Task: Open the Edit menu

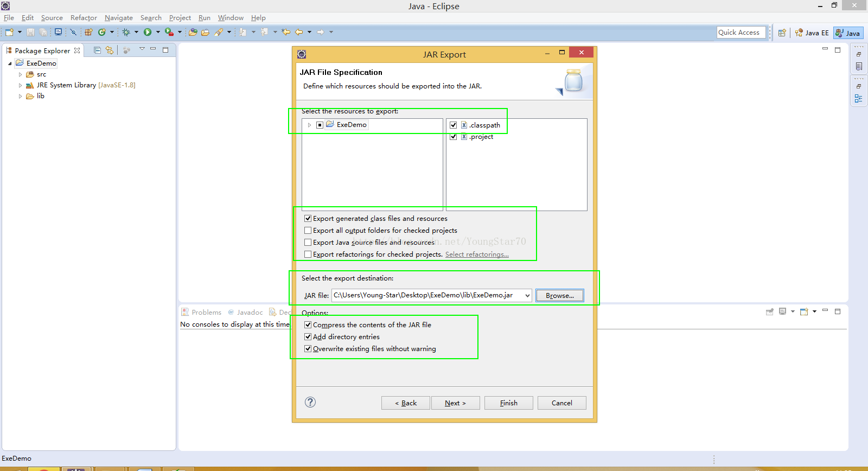Action: 28,18
